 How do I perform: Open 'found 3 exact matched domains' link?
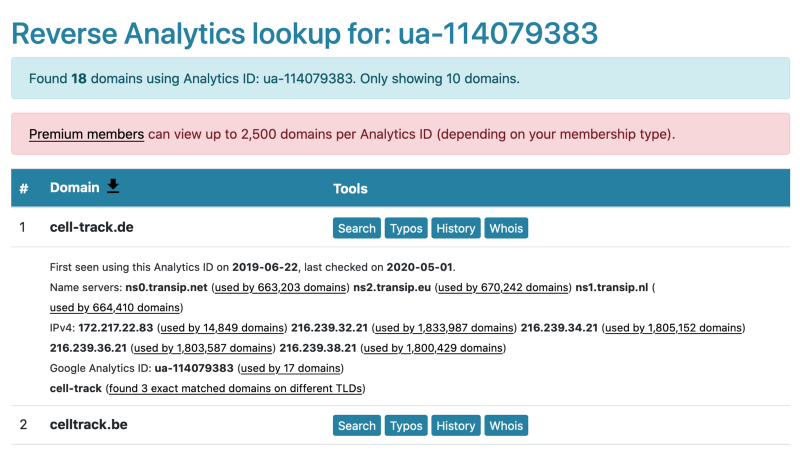pyautogui.click(x=236, y=388)
